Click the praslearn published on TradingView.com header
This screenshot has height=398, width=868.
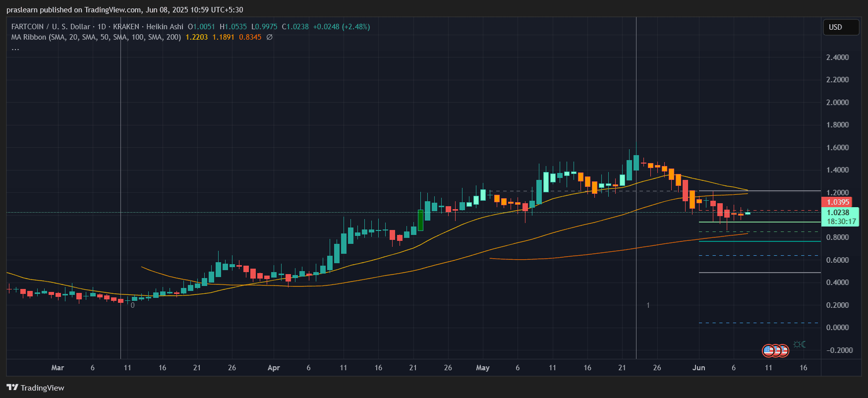click(x=124, y=10)
